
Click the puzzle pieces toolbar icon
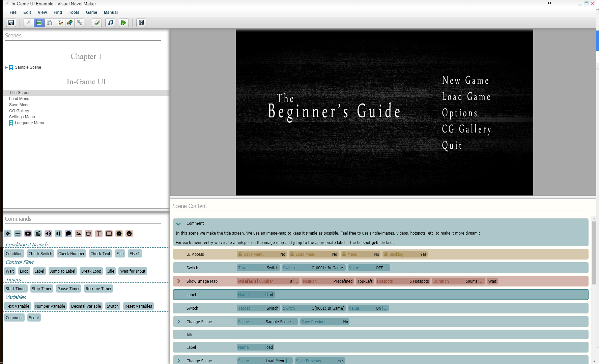(70, 23)
